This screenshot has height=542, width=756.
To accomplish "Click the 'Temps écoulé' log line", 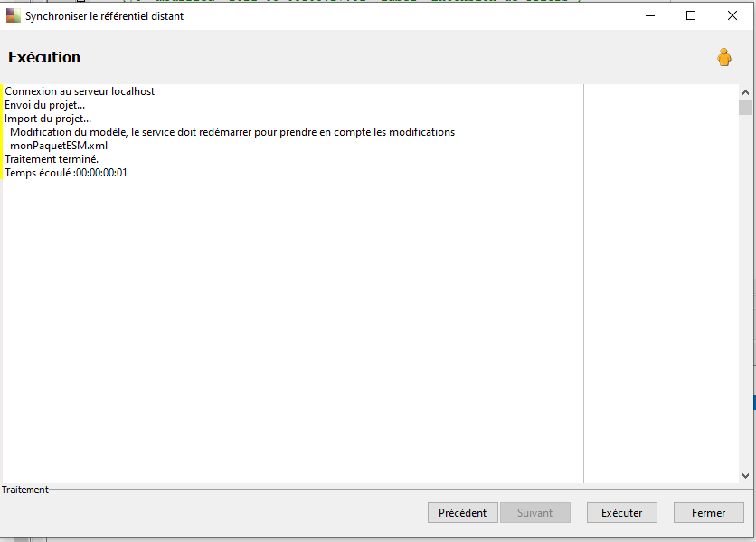I will tap(66, 172).
